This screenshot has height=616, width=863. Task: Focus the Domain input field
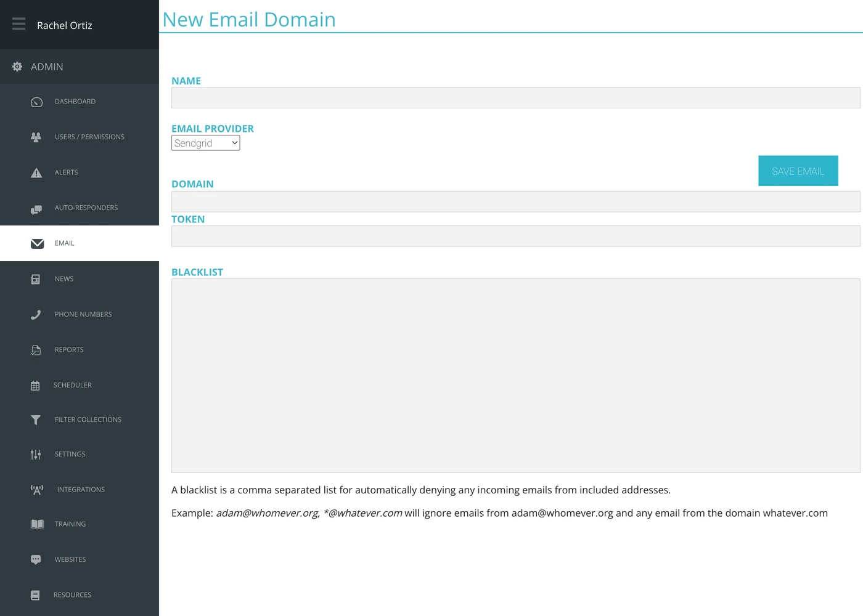point(515,201)
